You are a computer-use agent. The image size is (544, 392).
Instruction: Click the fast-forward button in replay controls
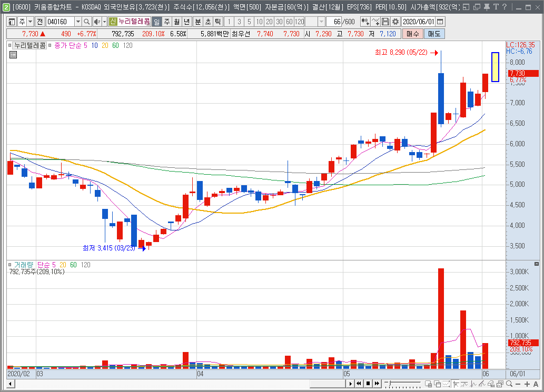[377, 384]
